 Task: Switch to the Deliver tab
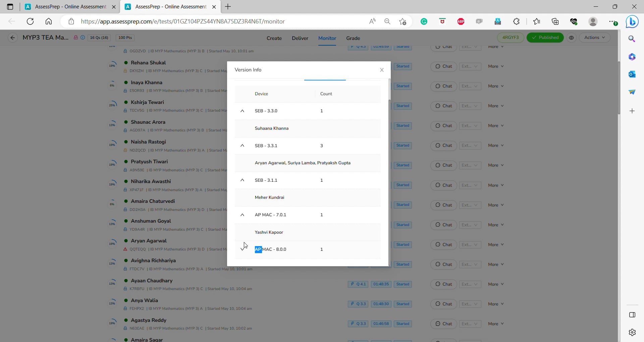[300, 38]
